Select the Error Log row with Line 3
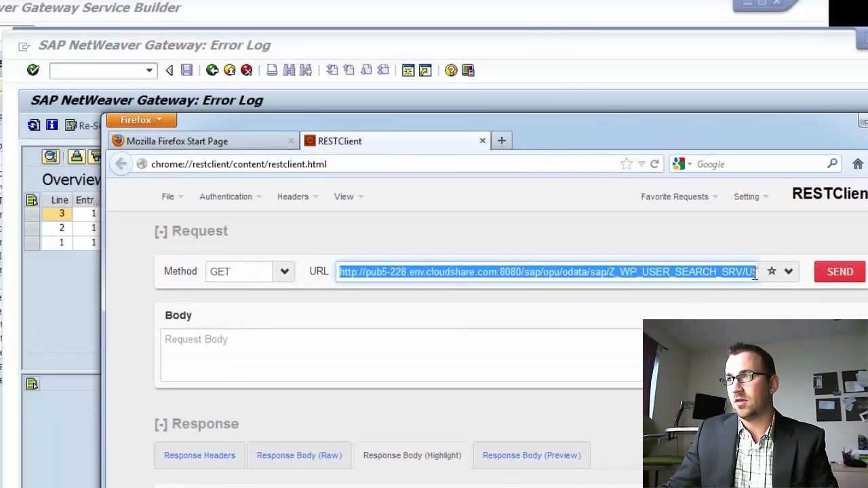868x488 pixels. pos(32,213)
